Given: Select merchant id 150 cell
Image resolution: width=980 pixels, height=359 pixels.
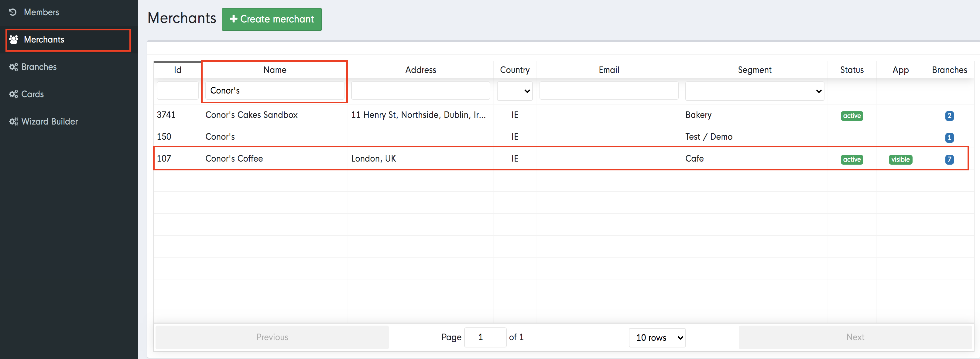Looking at the screenshot, I should coord(164,137).
